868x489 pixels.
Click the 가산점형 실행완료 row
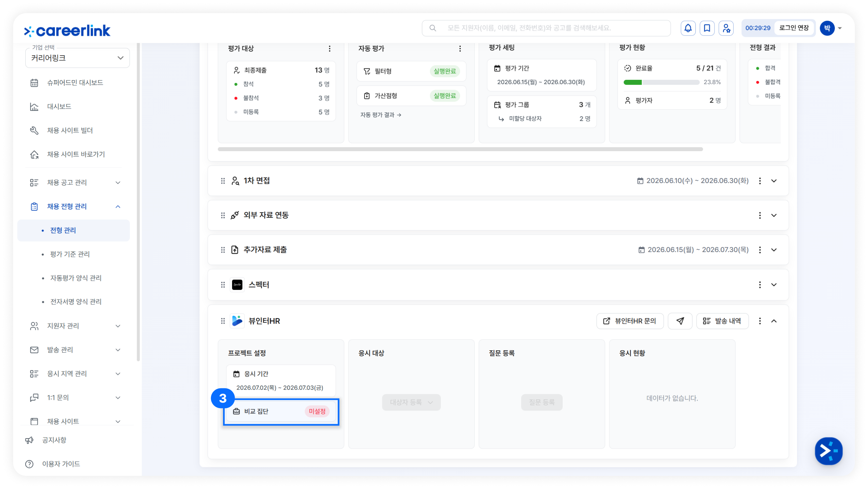(x=411, y=96)
